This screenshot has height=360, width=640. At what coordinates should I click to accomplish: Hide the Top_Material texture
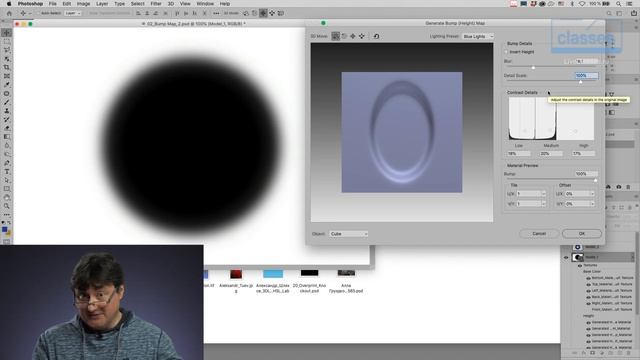588,284
